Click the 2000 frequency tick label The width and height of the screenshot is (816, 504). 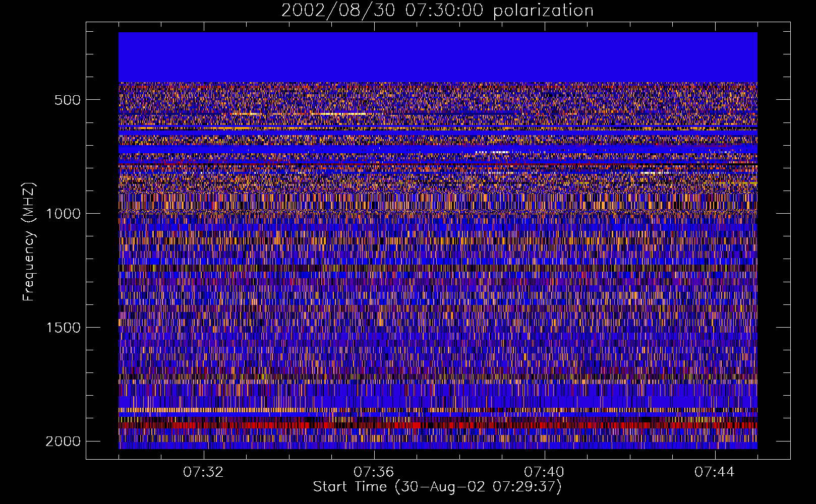[63, 442]
